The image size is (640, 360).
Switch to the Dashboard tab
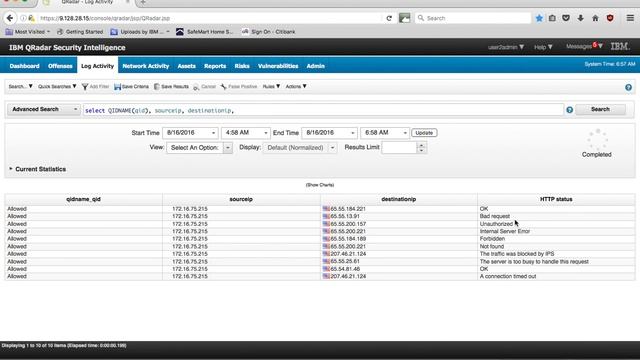pyautogui.click(x=24, y=66)
